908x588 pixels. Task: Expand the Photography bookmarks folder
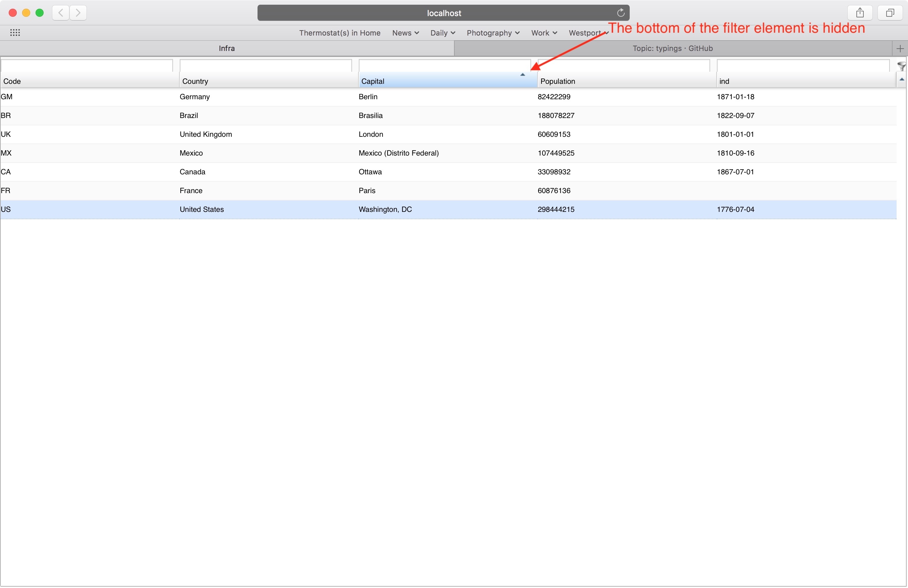tap(493, 33)
